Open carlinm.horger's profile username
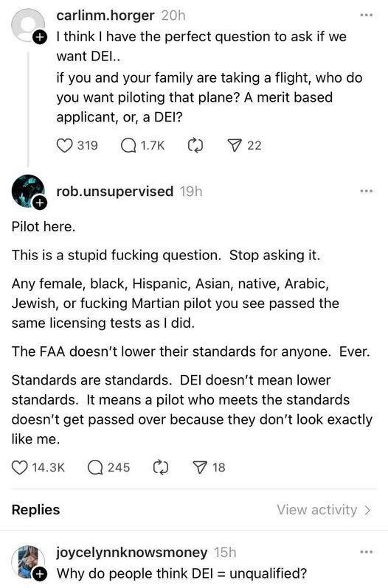Image resolution: width=388 pixels, height=588 pixels. point(105,15)
